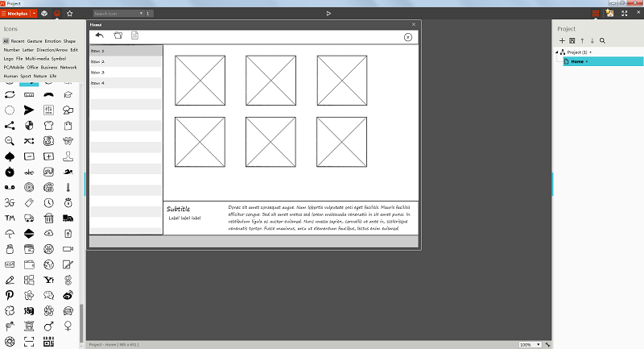Select the Weibo logo icon
This screenshot has width=644, height=349.
pos(68,295)
